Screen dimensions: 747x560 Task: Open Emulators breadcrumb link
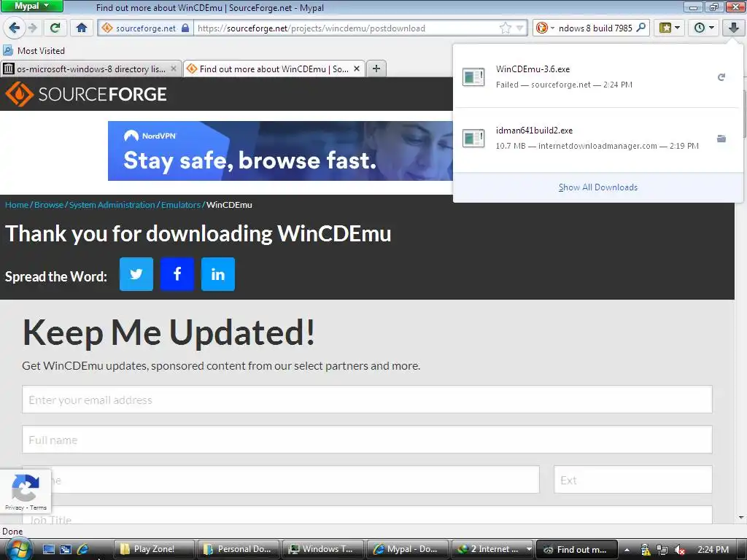click(x=181, y=205)
